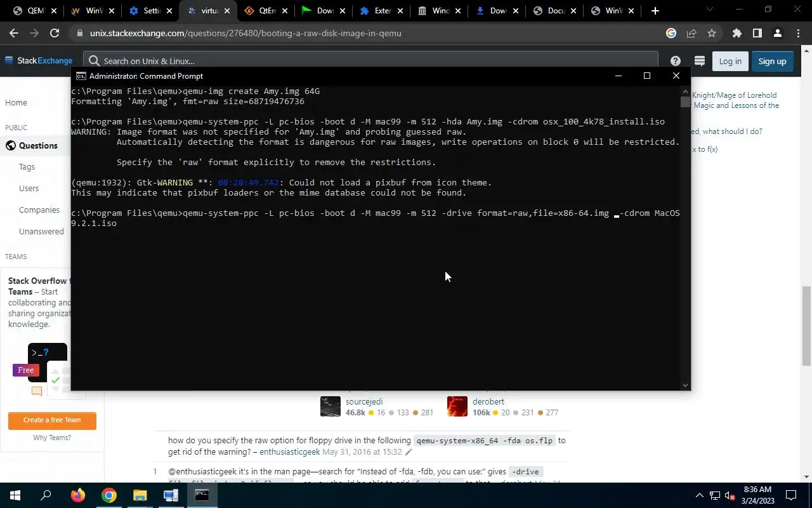Reload the Stack Exchange page
Image resolution: width=812 pixels, height=508 pixels.
[55, 33]
